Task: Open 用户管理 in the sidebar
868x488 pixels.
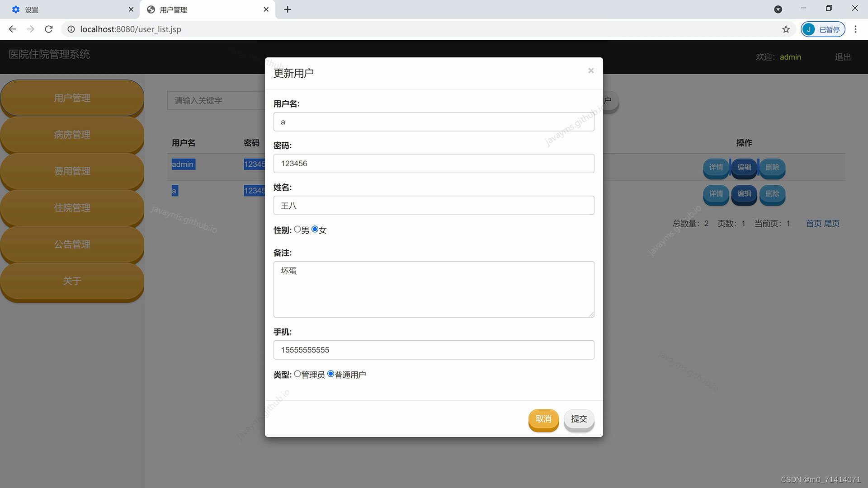Action: coord(72,98)
